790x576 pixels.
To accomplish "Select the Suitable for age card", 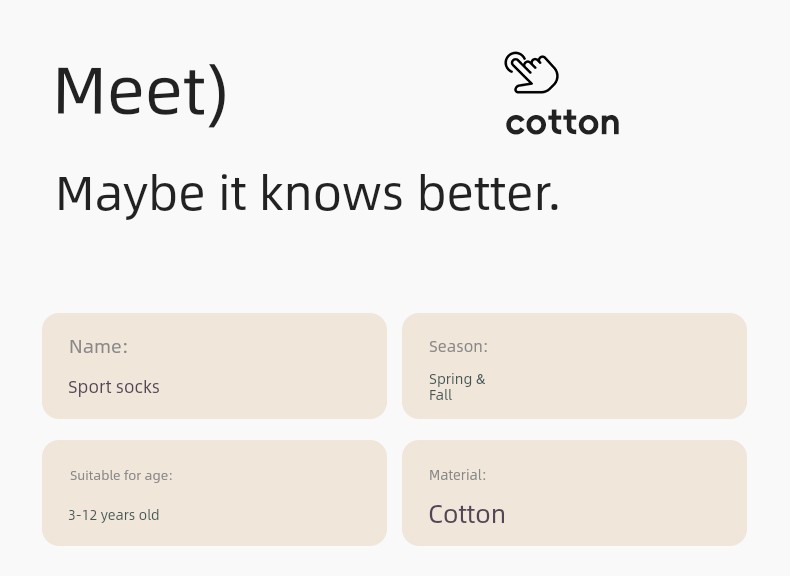I will pyautogui.click(x=215, y=493).
